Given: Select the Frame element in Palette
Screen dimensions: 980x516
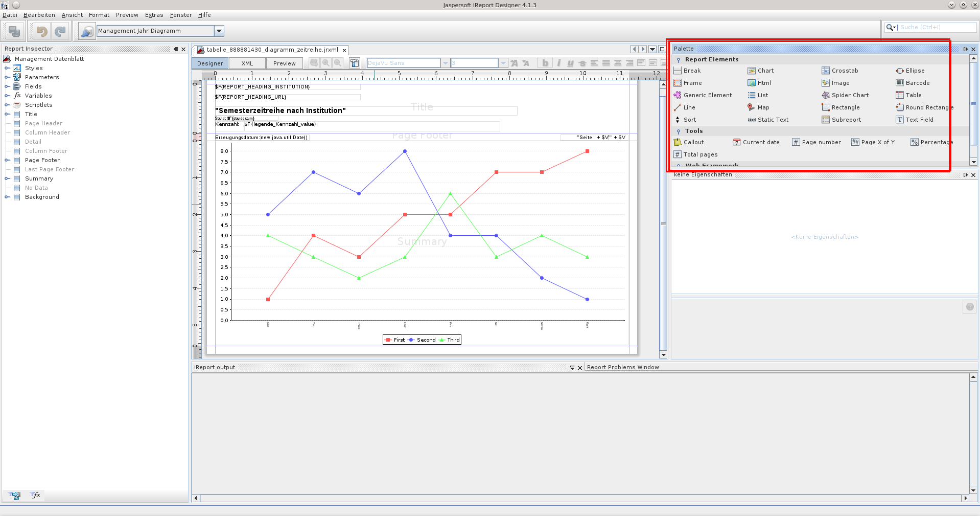Looking at the screenshot, I should click(x=688, y=83).
